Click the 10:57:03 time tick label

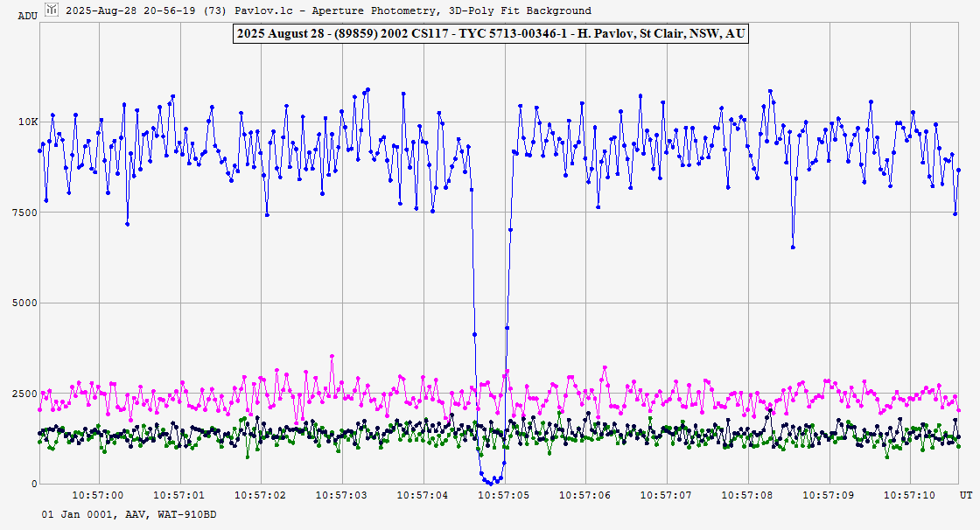tap(342, 495)
